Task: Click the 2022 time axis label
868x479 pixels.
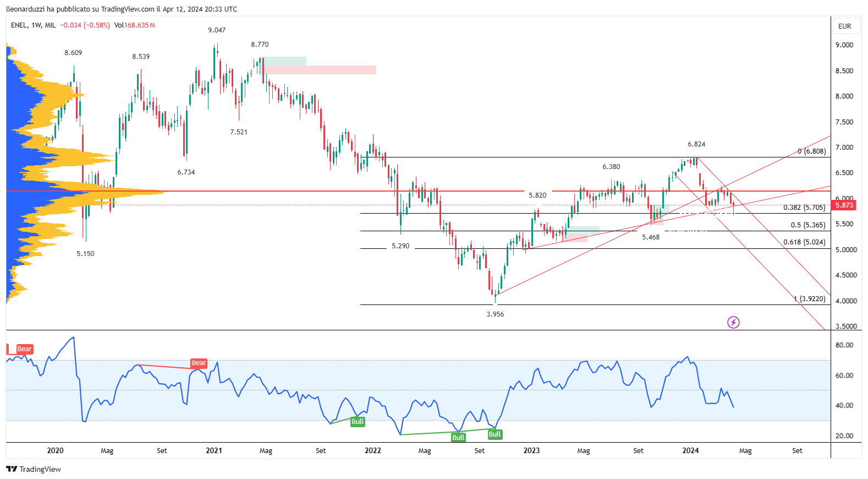Action: [373, 451]
